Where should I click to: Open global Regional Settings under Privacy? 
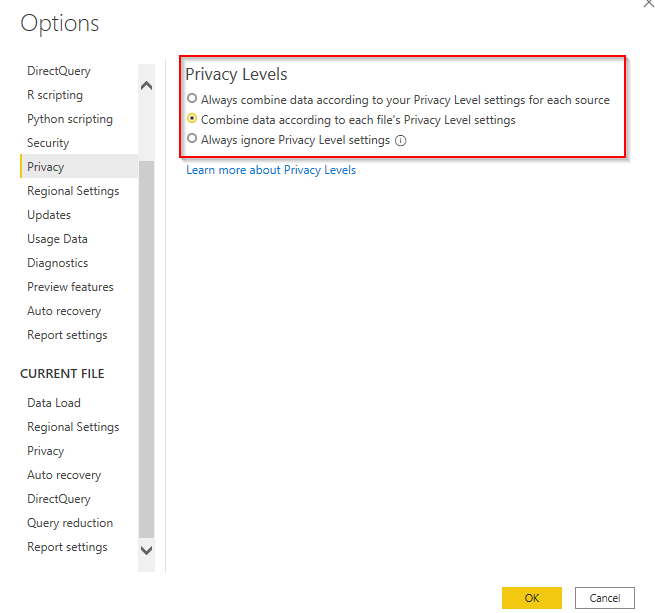click(x=73, y=191)
